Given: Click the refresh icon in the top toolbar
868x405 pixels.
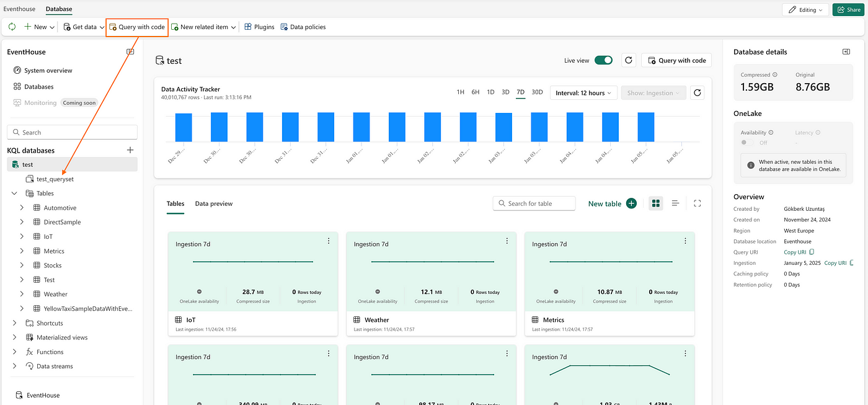Looking at the screenshot, I should click(12, 27).
